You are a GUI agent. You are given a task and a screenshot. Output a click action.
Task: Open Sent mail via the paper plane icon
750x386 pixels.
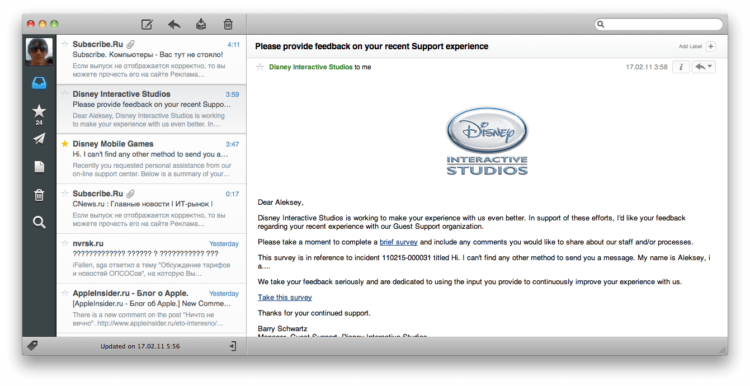39,139
